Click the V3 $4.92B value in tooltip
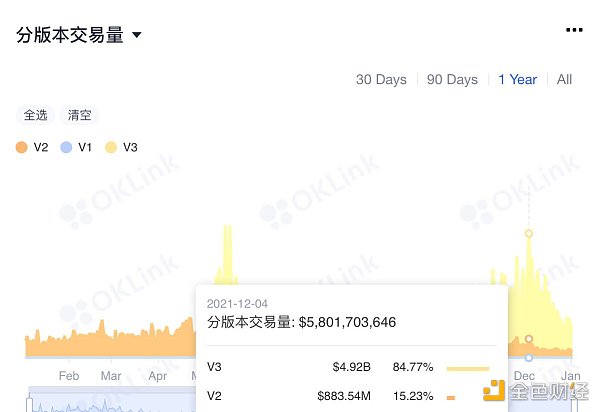 click(x=351, y=367)
